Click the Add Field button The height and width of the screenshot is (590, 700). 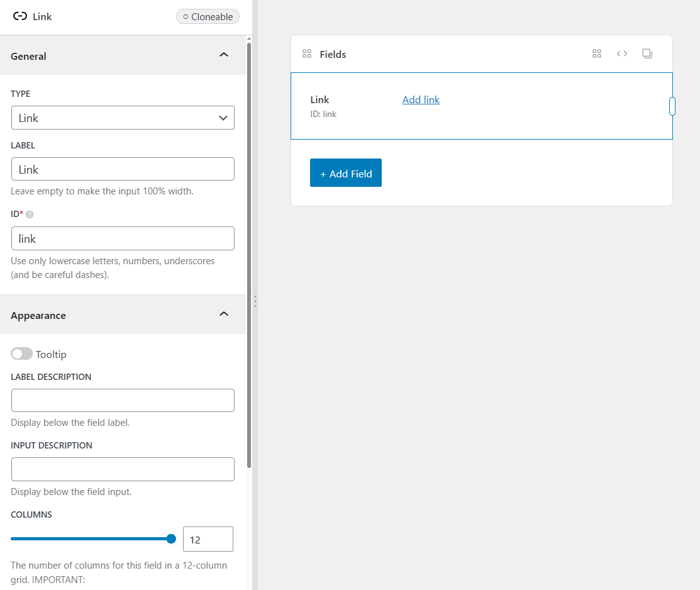point(346,173)
